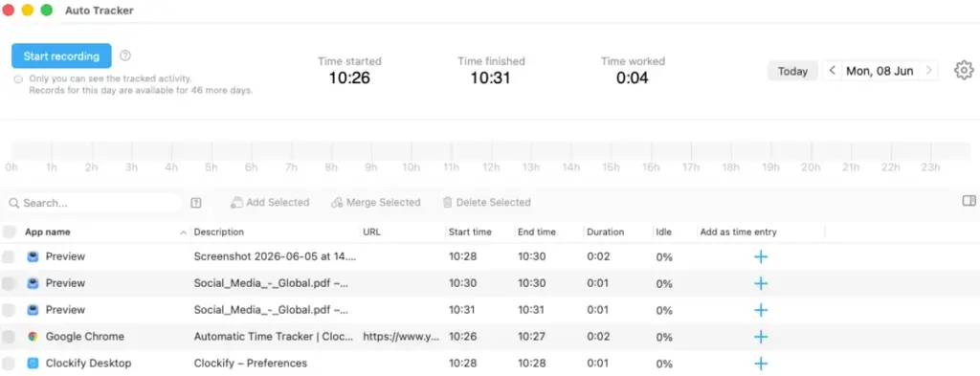Click the search help icon next to Search
Screen dimensions: 980x376
coord(195,203)
